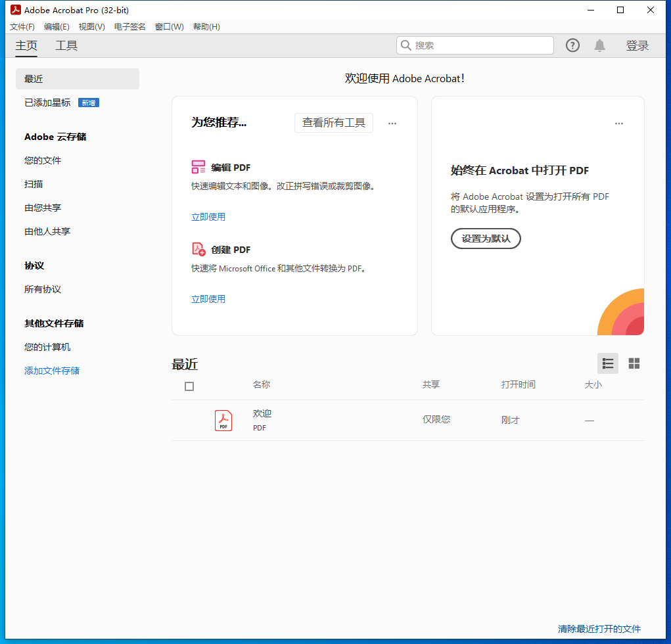Open 由他人共享 in sidebar
This screenshot has height=644, width=671.
[x=47, y=231]
